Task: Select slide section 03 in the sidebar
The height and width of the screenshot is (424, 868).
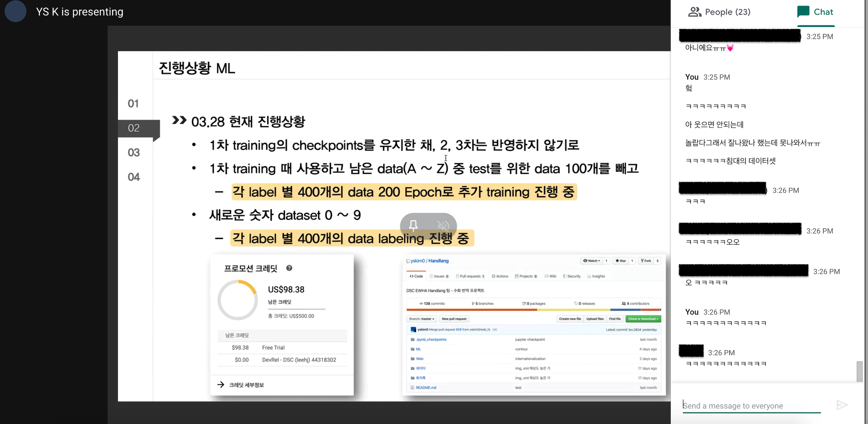Action: tap(134, 153)
